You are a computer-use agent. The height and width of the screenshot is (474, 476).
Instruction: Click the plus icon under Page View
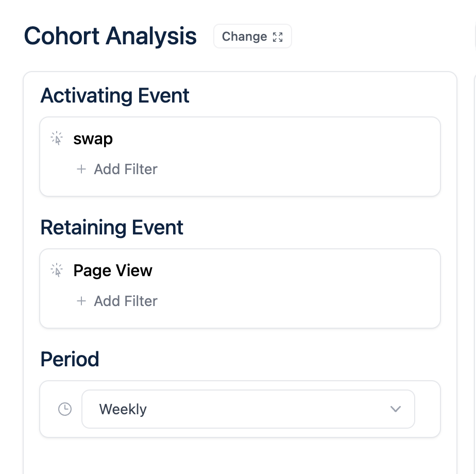click(81, 301)
